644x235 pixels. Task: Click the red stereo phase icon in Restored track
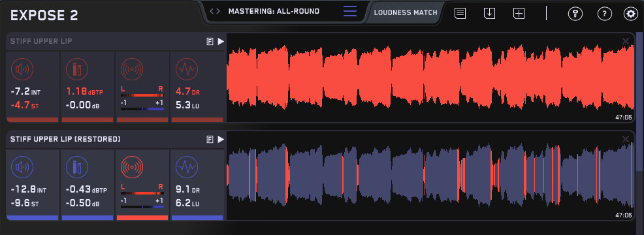coord(131,167)
